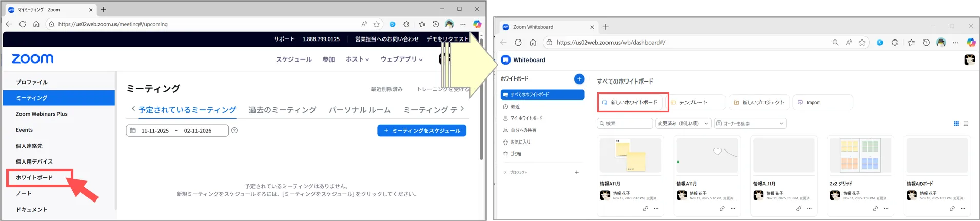Click the help icon next to the date range
Image resolution: width=980 pixels, height=221 pixels.
234,131
